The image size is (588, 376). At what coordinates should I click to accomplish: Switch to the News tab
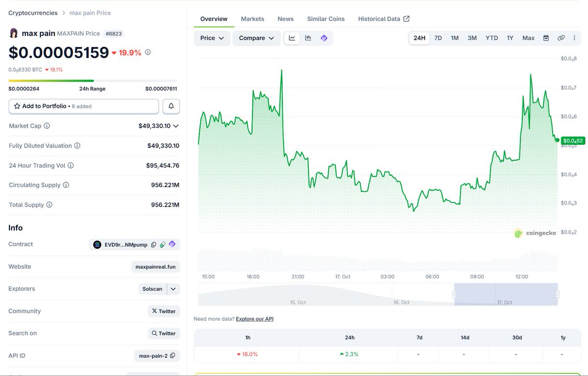tap(286, 19)
